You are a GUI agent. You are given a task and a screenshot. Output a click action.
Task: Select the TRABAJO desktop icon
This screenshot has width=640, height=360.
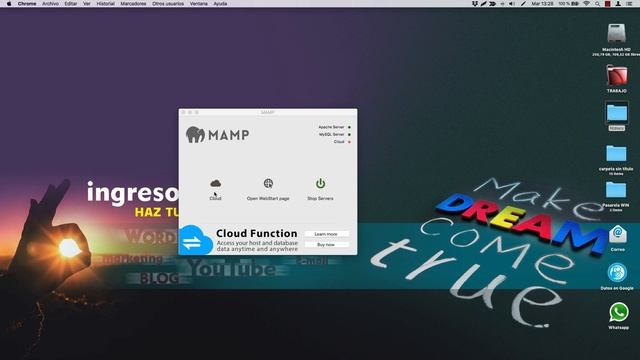point(616,76)
